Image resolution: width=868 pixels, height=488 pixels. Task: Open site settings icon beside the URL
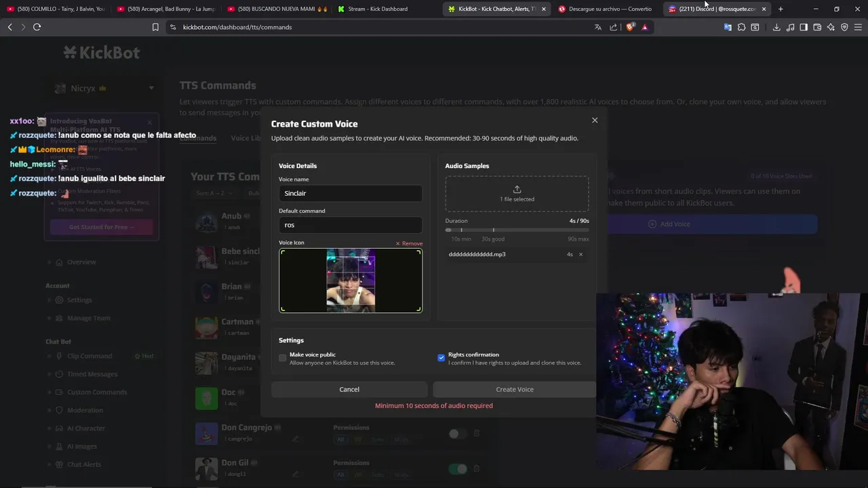[x=173, y=27]
